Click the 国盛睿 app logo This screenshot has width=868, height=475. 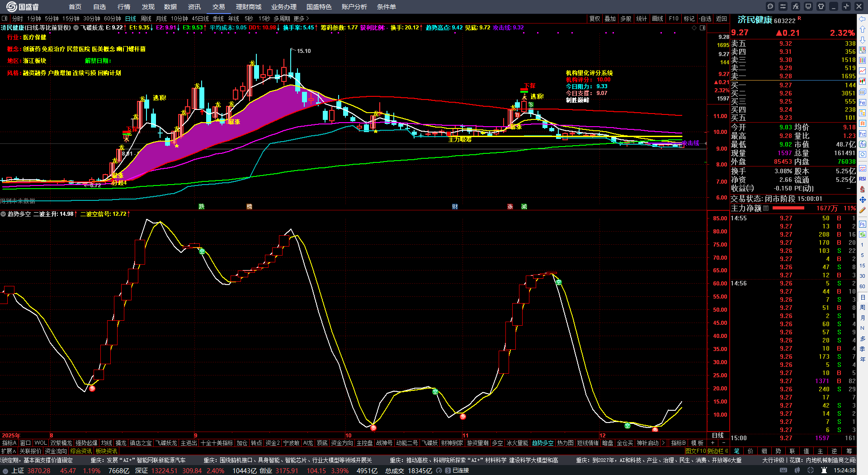point(23,7)
